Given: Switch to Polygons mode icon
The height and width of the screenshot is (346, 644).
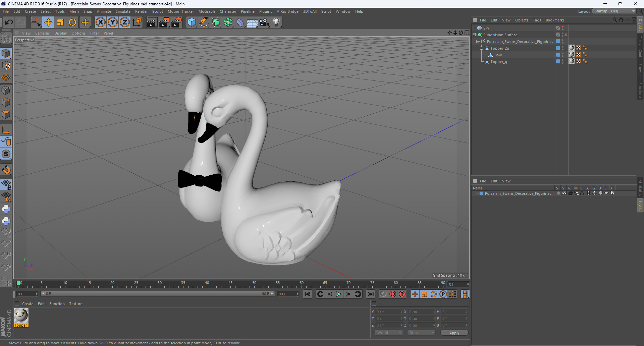Looking at the screenshot, I should pyautogui.click(x=6, y=114).
